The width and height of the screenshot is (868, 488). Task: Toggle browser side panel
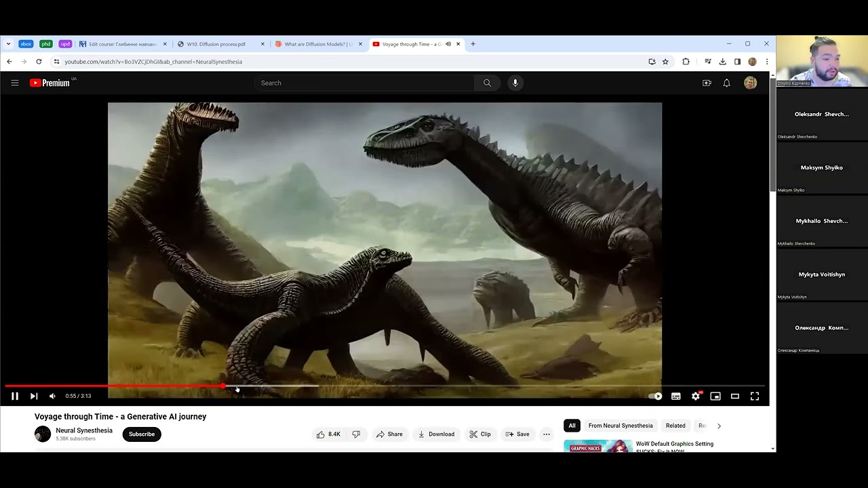pos(737,62)
